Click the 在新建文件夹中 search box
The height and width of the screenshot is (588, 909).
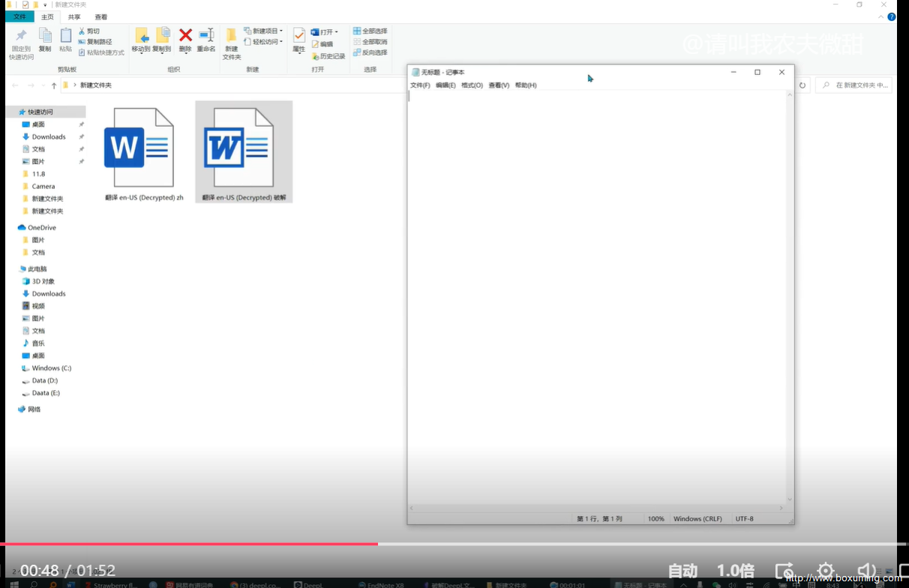(854, 85)
